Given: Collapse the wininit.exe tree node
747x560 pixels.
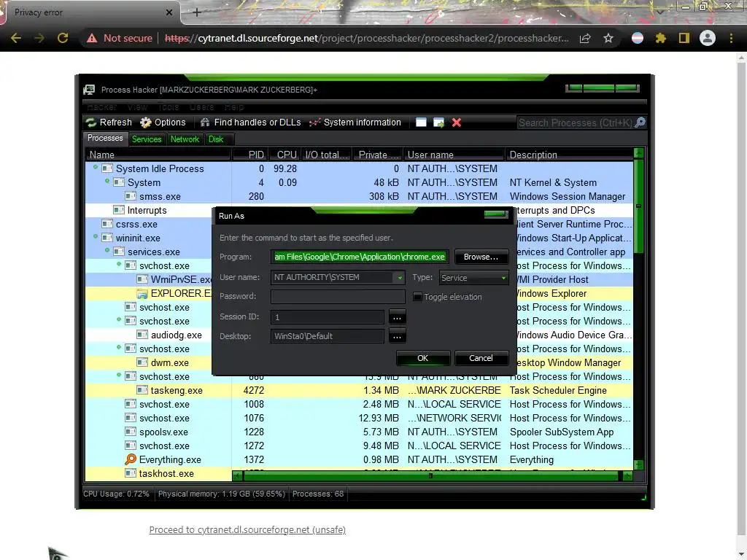Looking at the screenshot, I should tap(96, 236).
